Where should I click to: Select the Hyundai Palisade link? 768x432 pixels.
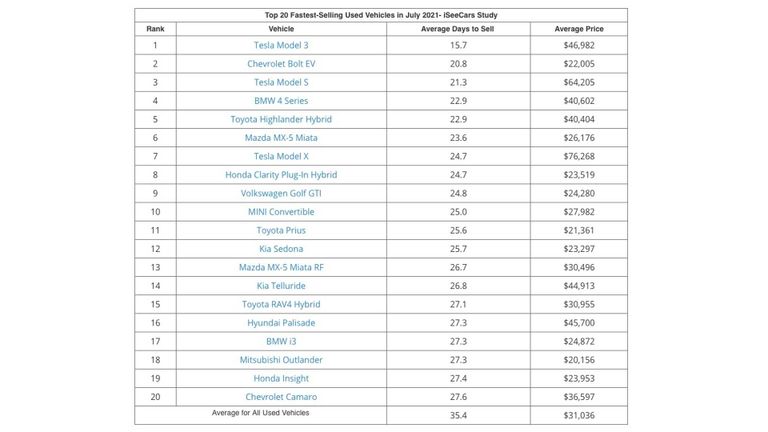pyautogui.click(x=281, y=323)
